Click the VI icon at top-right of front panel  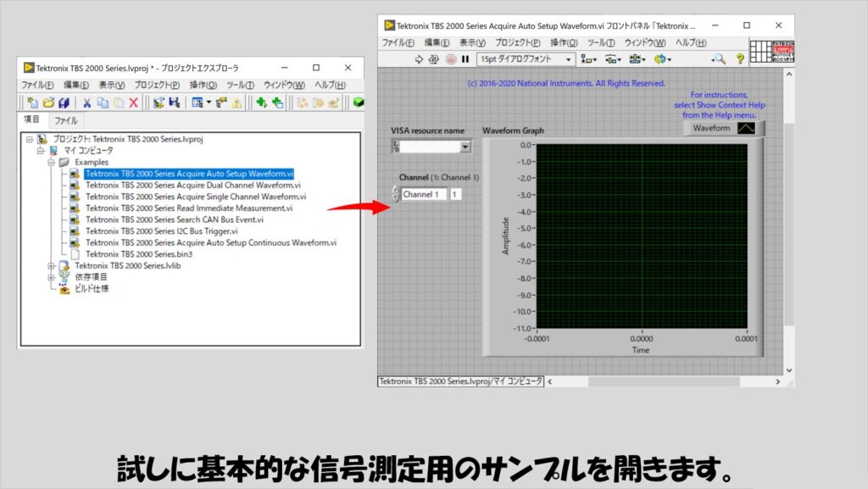click(x=782, y=52)
